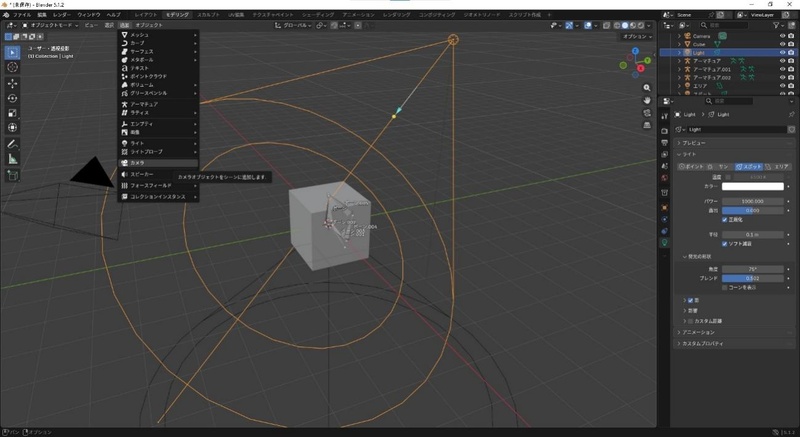Click the perspective/orthographic grid icon
The image size is (800, 437).
[647, 125]
